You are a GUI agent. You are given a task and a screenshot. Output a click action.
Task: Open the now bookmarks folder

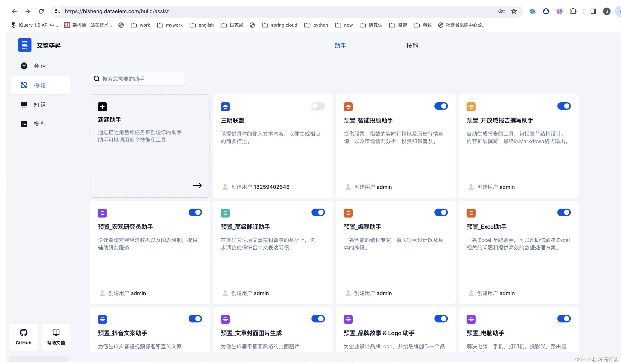pyautogui.click(x=344, y=25)
